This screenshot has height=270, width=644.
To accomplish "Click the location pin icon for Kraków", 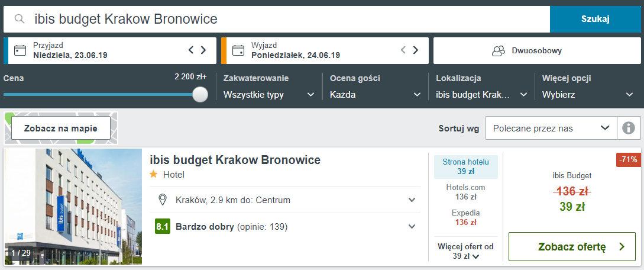I will [x=163, y=200].
